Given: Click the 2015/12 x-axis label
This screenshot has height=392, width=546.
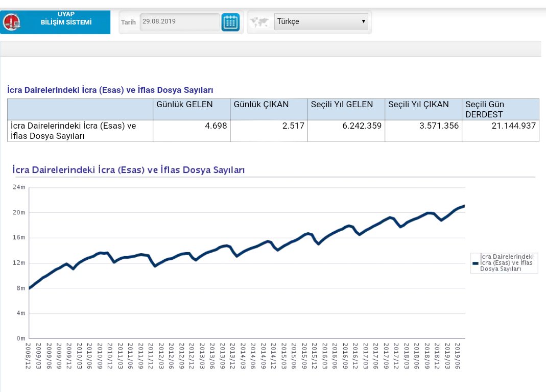Looking at the screenshot, I should click(314, 356).
